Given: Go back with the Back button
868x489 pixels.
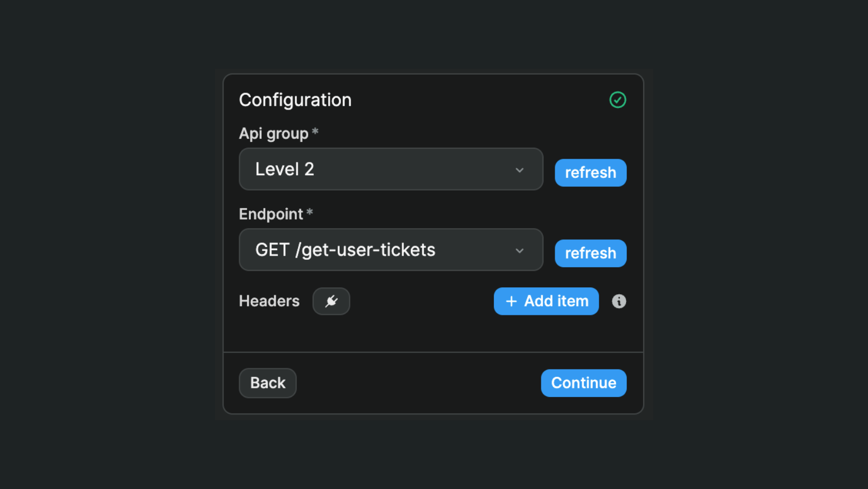Looking at the screenshot, I should (268, 383).
